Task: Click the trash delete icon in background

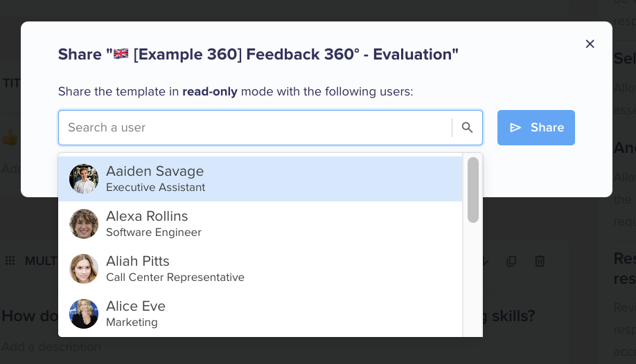Action: 540,261
